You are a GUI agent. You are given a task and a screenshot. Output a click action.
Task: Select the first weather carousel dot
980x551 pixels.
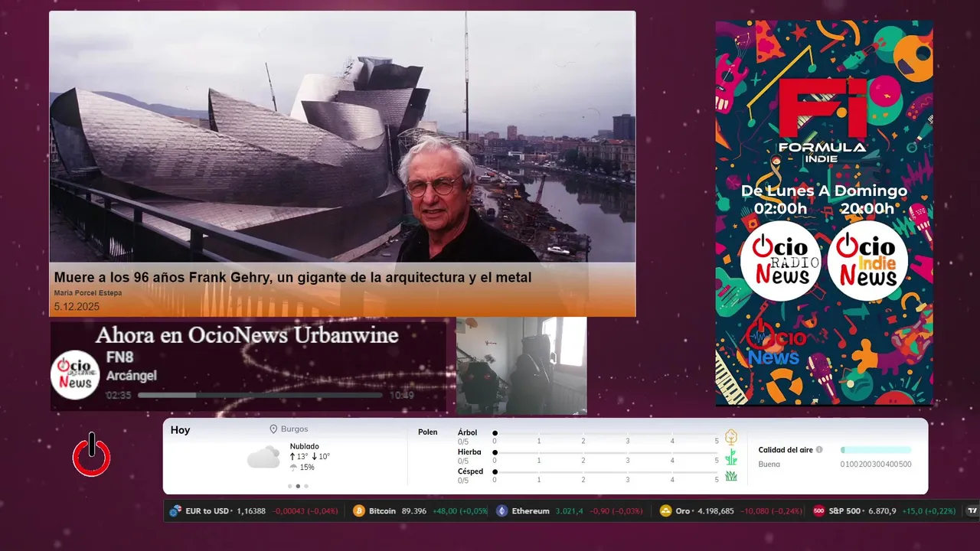(x=289, y=486)
